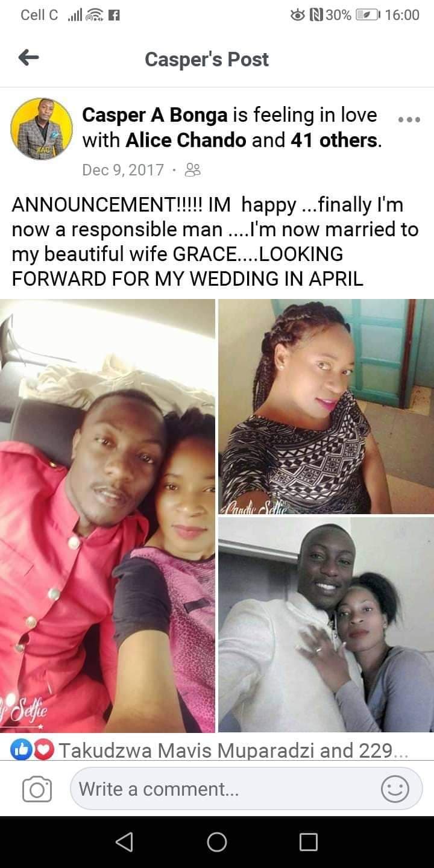Open the braided hair woman photo
Screen dimensions: 434x868
326,406
